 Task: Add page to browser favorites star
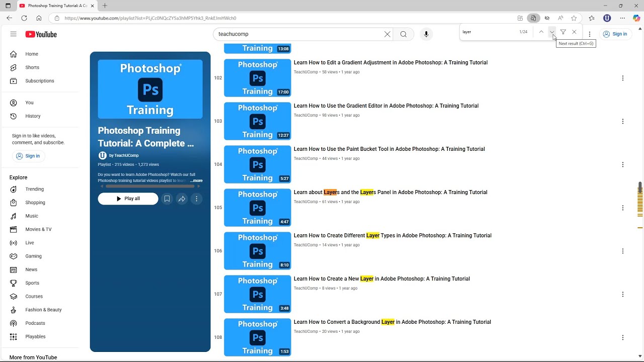point(574,18)
